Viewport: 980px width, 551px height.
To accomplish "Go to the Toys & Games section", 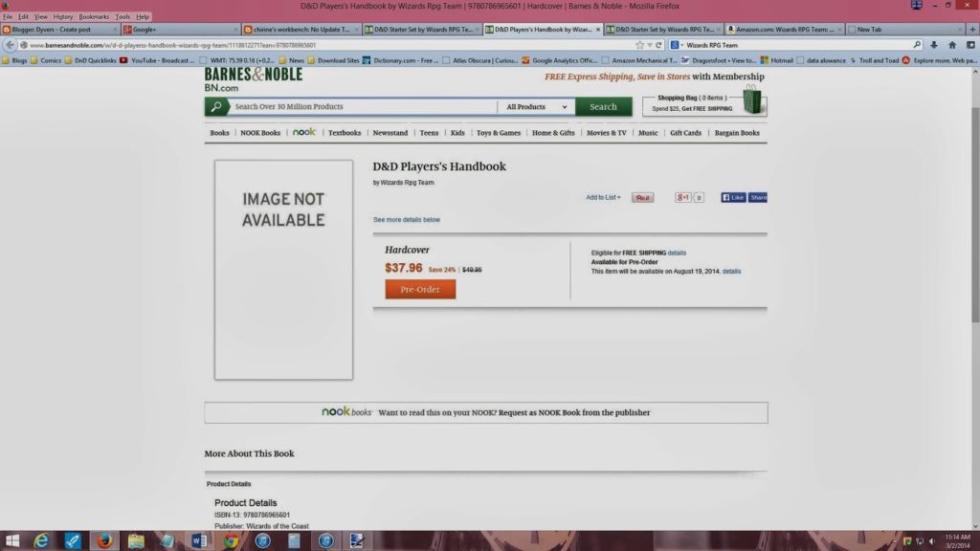I will coord(498,133).
